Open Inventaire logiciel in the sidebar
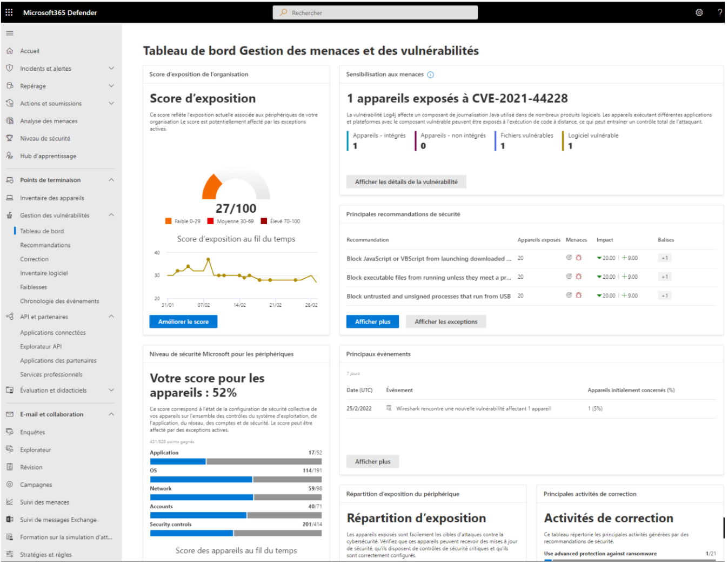The height and width of the screenshot is (565, 728). 44,273
